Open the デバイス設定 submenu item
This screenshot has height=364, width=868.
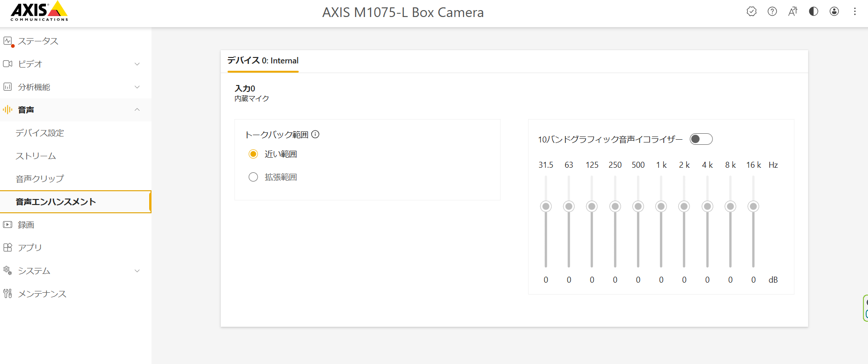(76, 133)
